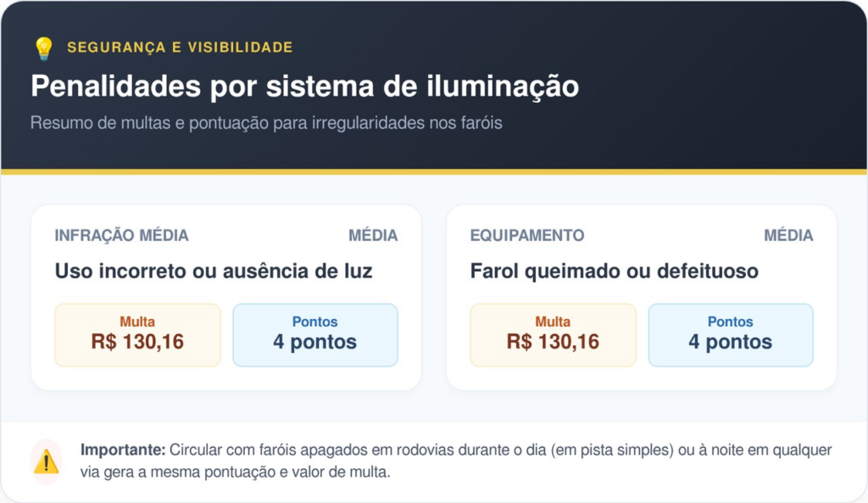Click the 'Pontos' label in the Equipamento card
This screenshot has height=503, width=868.
pos(730,322)
